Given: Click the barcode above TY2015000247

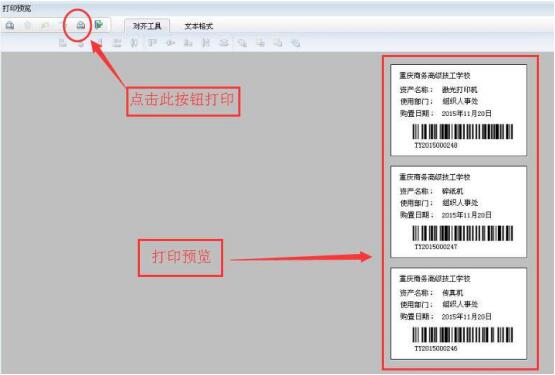Looking at the screenshot, I should [x=463, y=233].
